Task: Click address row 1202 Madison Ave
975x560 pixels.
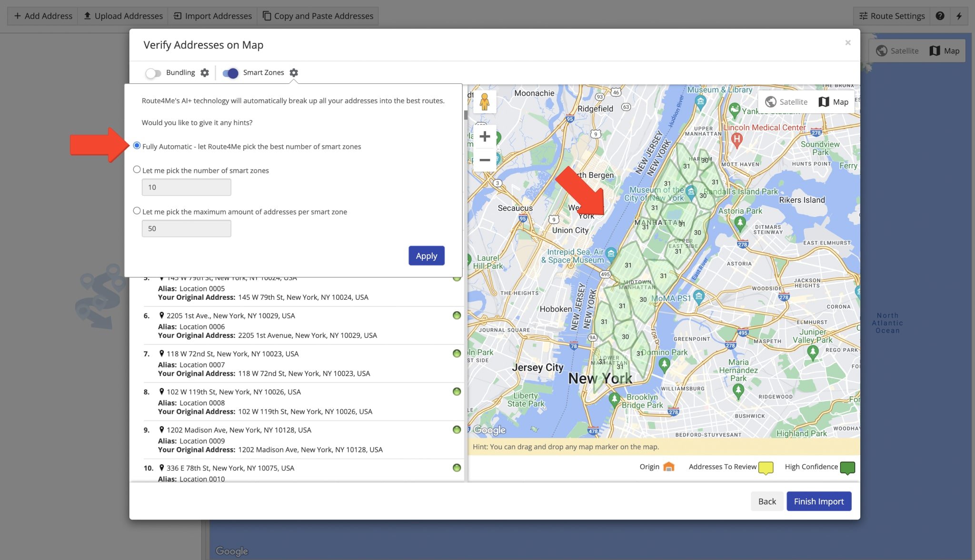Action: coord(303,440)
